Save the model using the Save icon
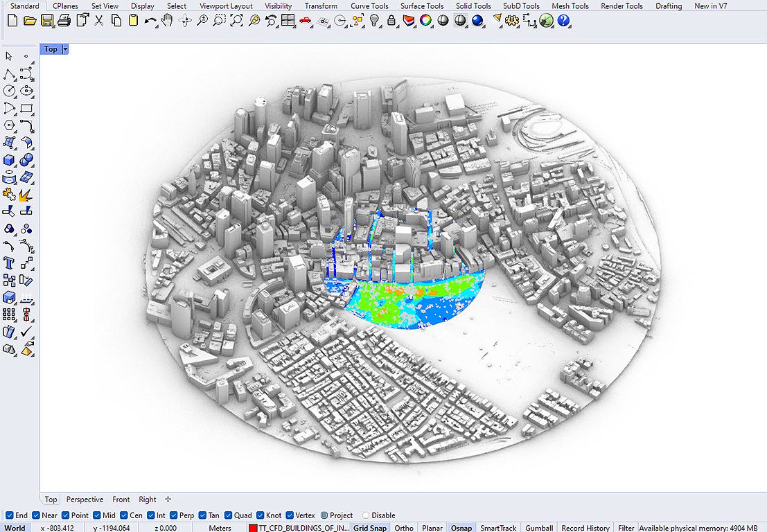Viewport: 767px width, 532px height. point(46,21)
